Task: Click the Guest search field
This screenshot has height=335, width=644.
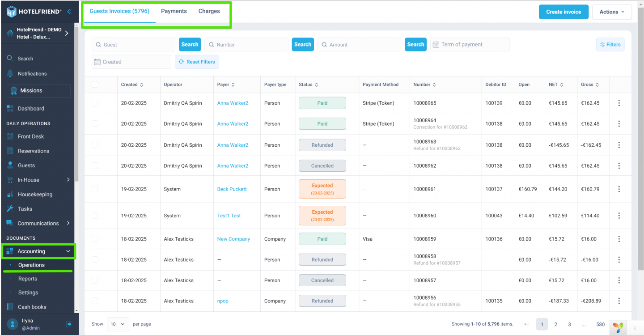Action: tap(133, 45)
